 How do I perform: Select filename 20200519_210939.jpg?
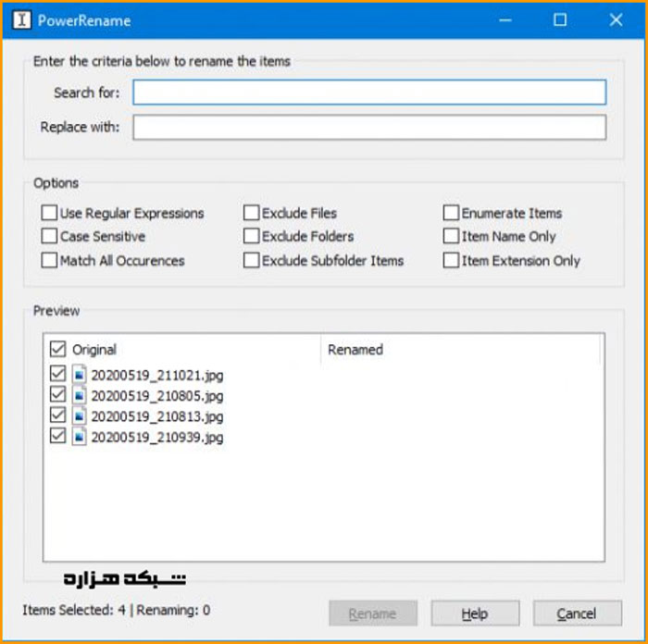point(157,437)
